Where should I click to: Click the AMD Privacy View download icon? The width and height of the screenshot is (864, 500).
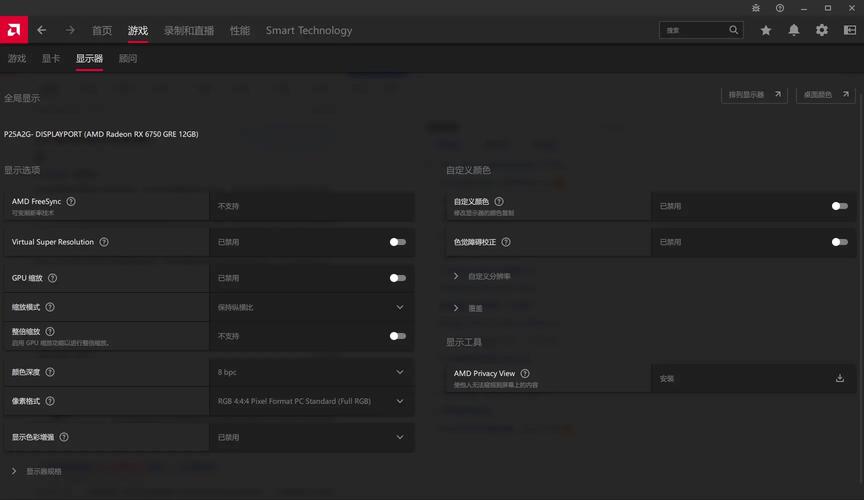[x=840, y=378]
